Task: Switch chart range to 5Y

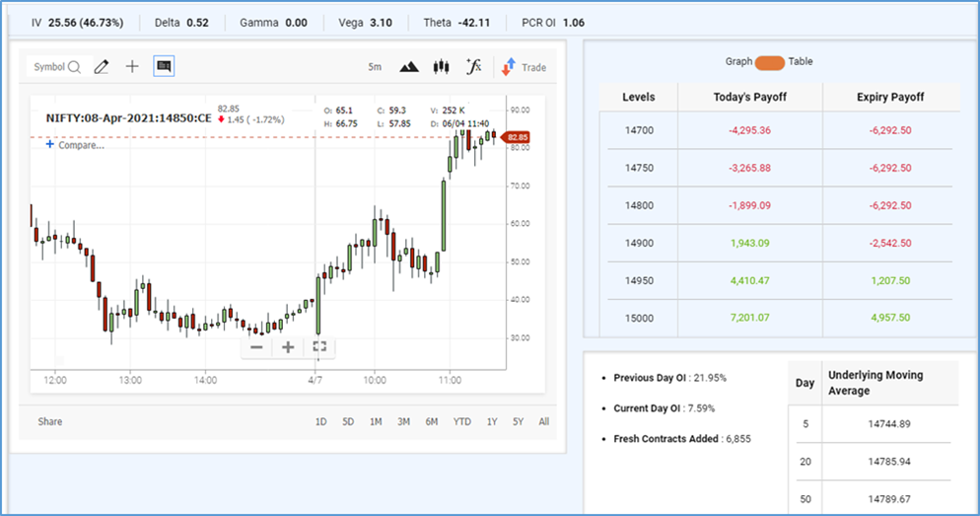Action: click(519, 421)
